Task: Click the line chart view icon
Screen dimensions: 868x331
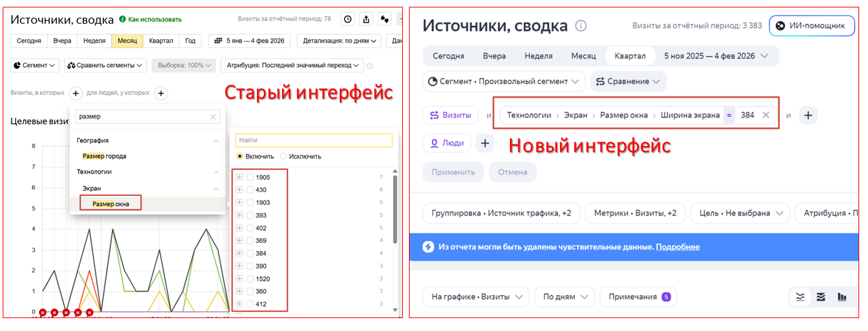Action: click(x=801, y=297)
